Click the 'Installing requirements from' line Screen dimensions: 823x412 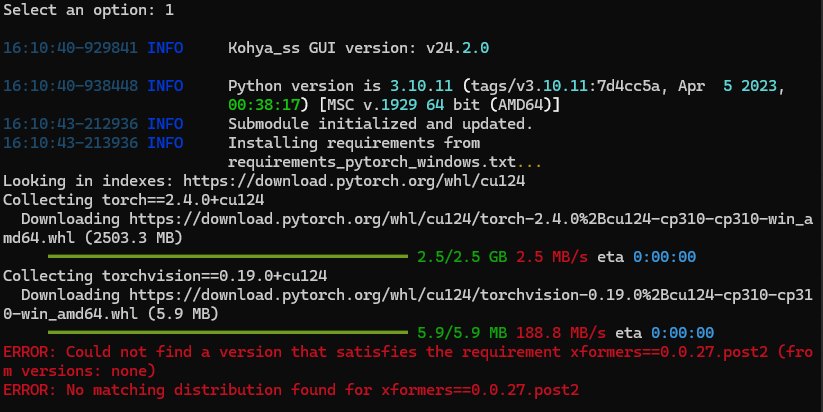pos(354,143)
